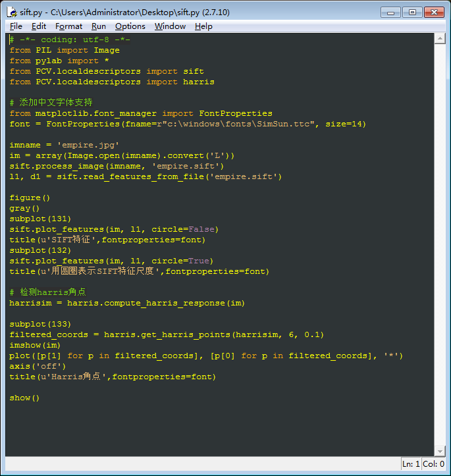Click the word True in circle=True
Image resolution: width=451 pixels, height=476 pixels.
(199, 261)
